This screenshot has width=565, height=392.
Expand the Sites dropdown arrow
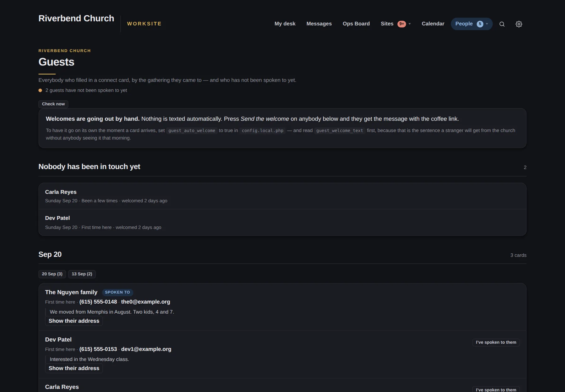(410, 24)
